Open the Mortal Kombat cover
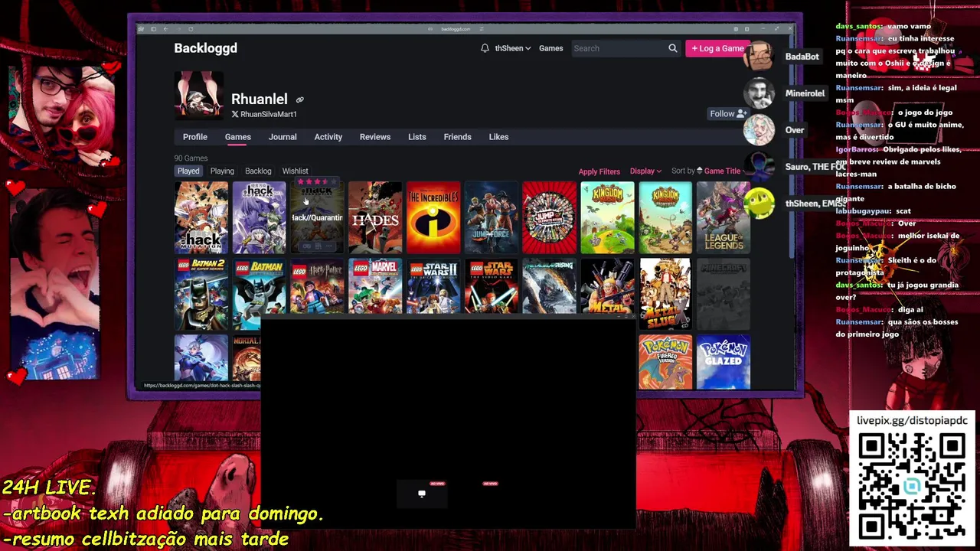 pos(247,357)
